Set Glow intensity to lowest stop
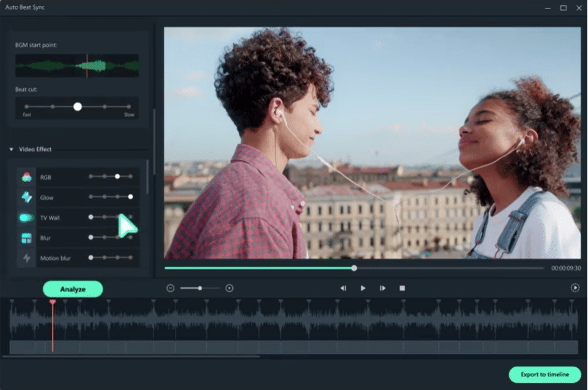Screen dimensions: 588x390 pos(91,197)
